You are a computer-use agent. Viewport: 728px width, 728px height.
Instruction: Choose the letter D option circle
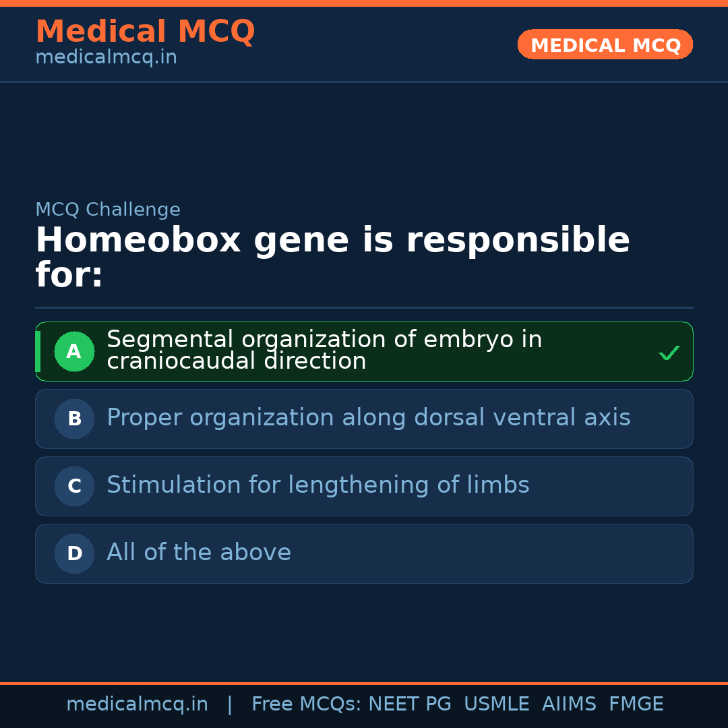(x=74, y=553)
